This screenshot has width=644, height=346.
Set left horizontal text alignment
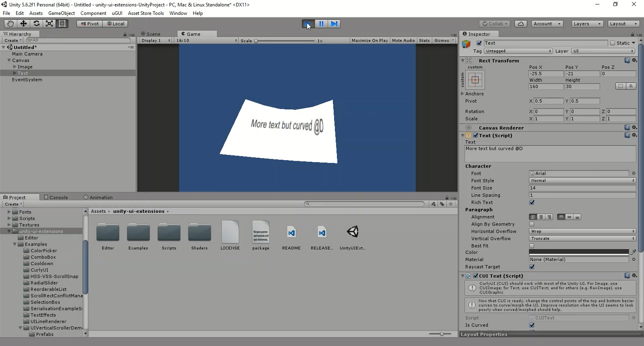(x=533, y=217)
